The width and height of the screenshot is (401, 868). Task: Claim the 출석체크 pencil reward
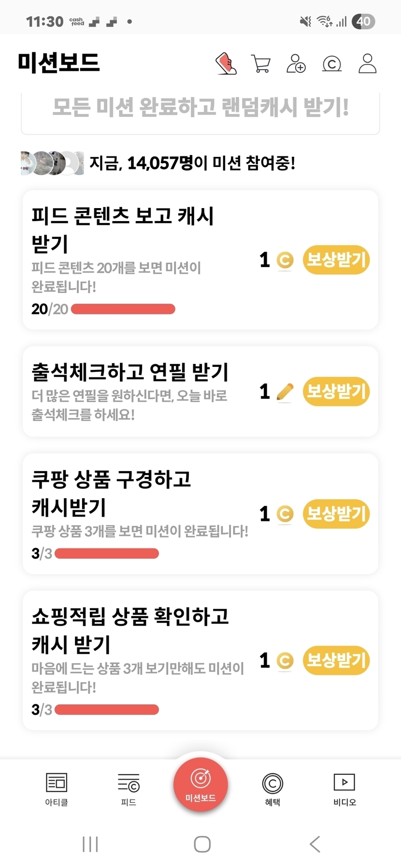(336, 392)
